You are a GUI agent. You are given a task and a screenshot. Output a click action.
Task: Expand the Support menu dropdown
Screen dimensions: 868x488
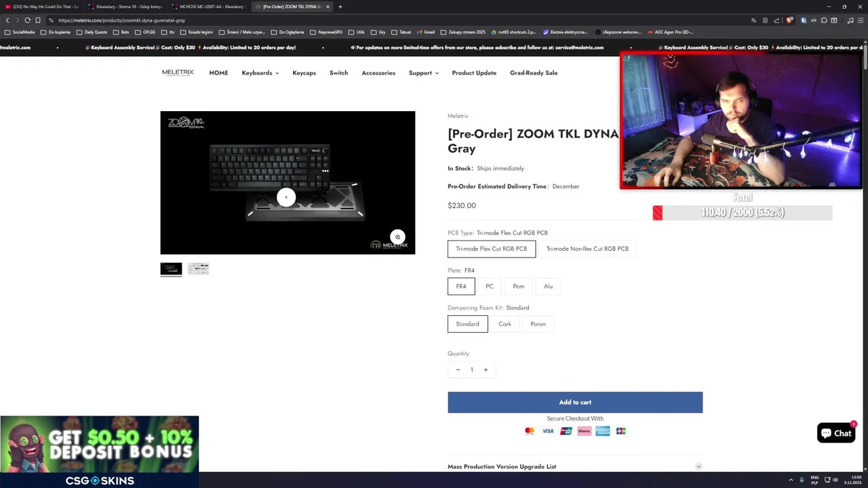coord(424,73)
